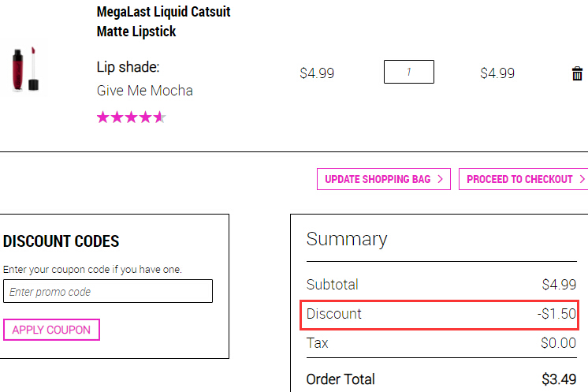The width and height of the screenshot is (588, 392).
Task: Click the Summary heading
Action: [347, 239]
